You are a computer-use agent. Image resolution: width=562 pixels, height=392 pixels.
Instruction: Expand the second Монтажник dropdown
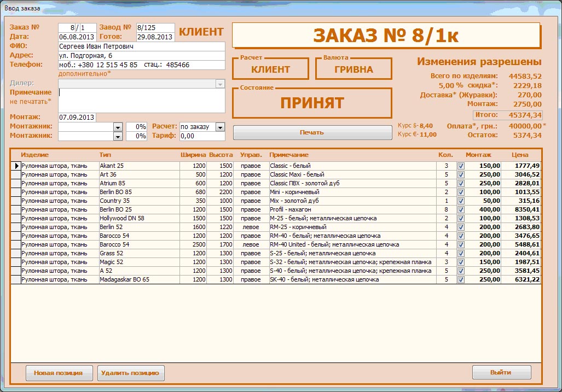[x=118, y=136]
